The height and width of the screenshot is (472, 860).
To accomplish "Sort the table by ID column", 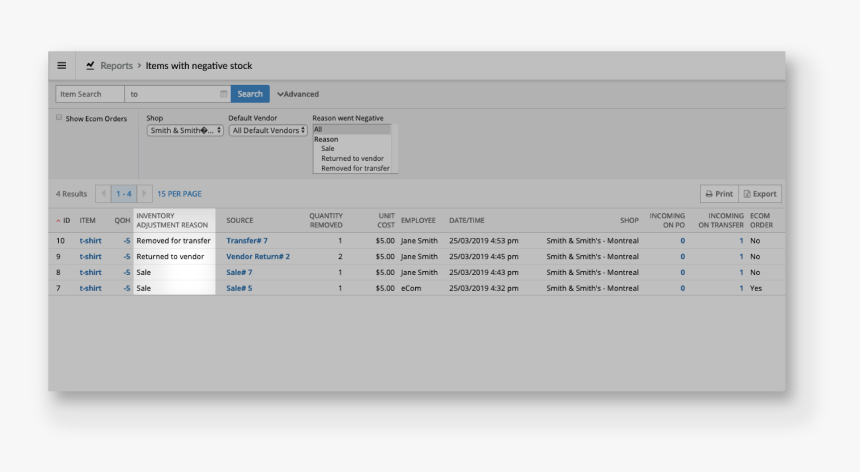I will (x=63, y=220).
